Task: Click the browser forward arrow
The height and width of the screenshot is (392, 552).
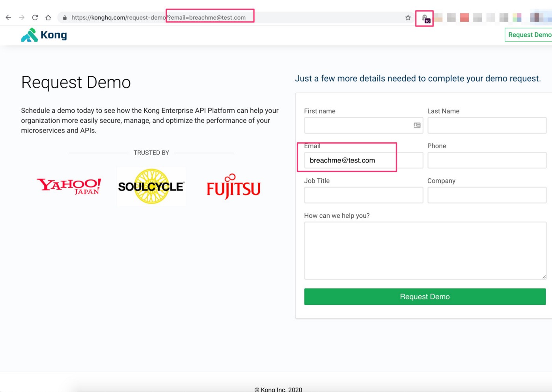Action: point(22,17)
